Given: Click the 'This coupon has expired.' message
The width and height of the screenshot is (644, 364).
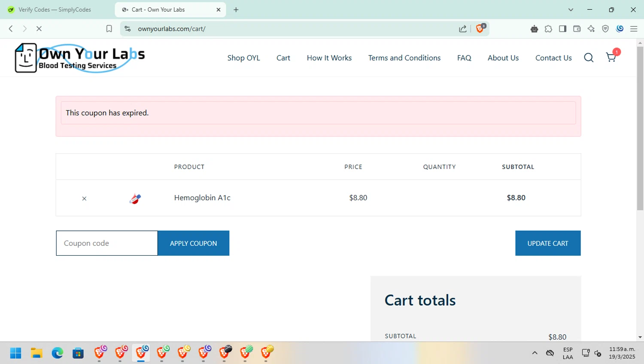Looking at the screenshot, I should (107, 113).
